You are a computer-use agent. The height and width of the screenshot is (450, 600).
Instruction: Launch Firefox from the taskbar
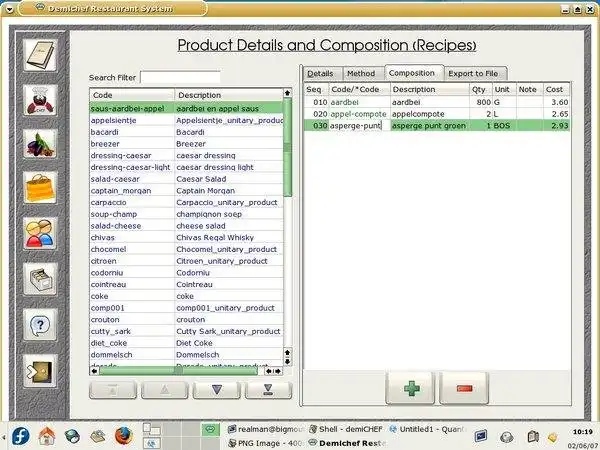point(124,436)
